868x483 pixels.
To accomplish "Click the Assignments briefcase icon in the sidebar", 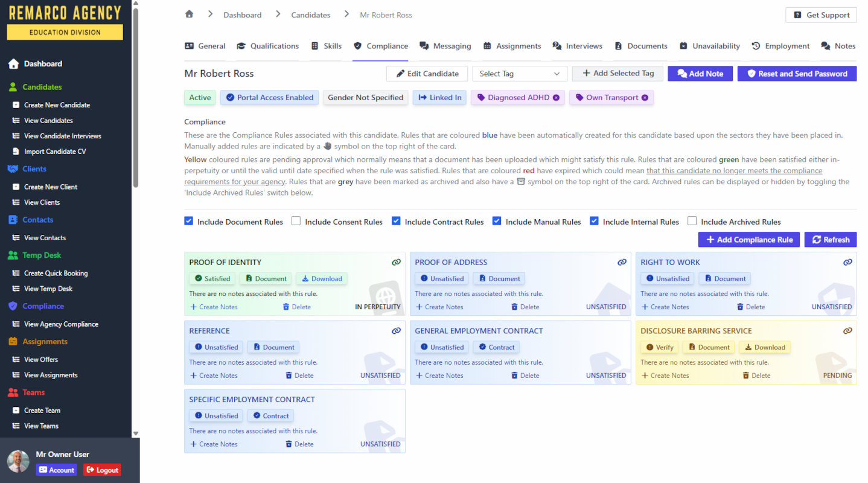I will click(13, 342).
